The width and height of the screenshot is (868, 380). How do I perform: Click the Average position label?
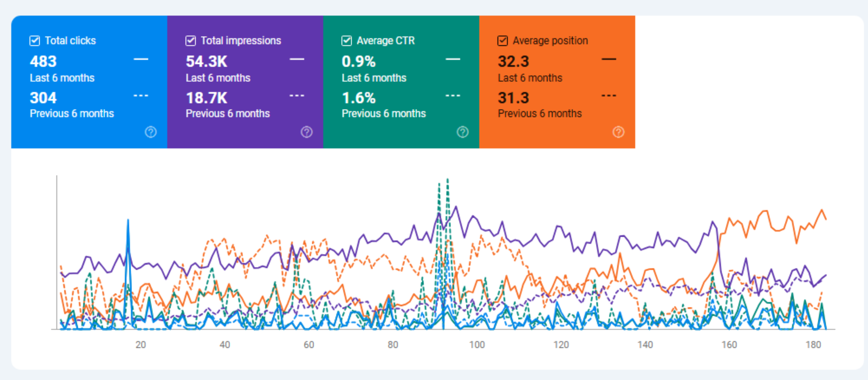pyautogui.click(x=550, y=41)
